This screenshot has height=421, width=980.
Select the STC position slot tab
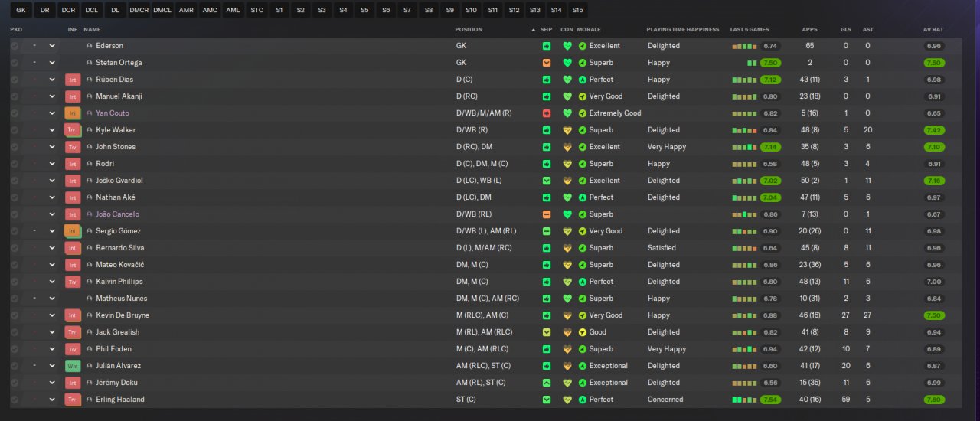pos(256,11)
